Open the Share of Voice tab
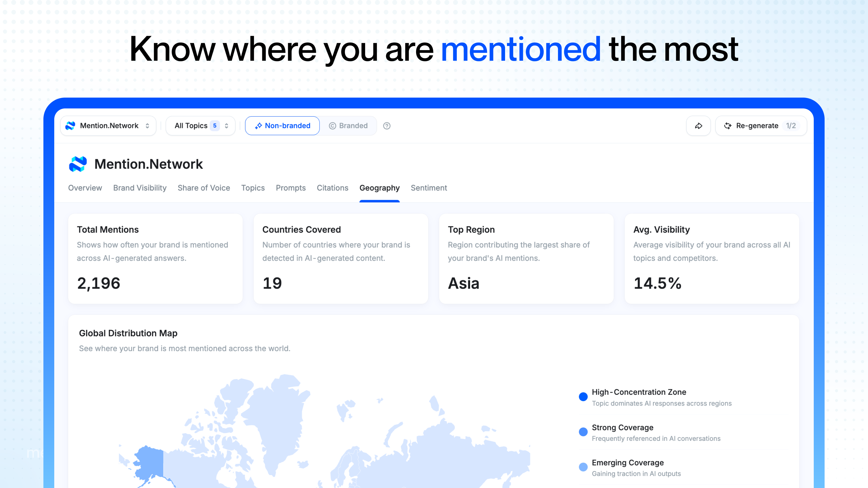Image resolution: width=868 pixels, height=488 pixels. click(x=203, y=188)
